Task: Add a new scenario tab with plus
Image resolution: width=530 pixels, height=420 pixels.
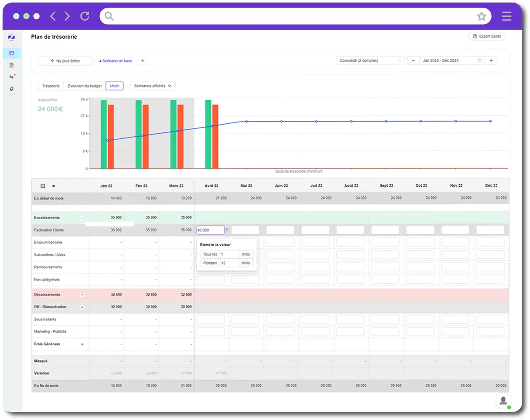Action: pyautogui.click(x=142, y=61)
